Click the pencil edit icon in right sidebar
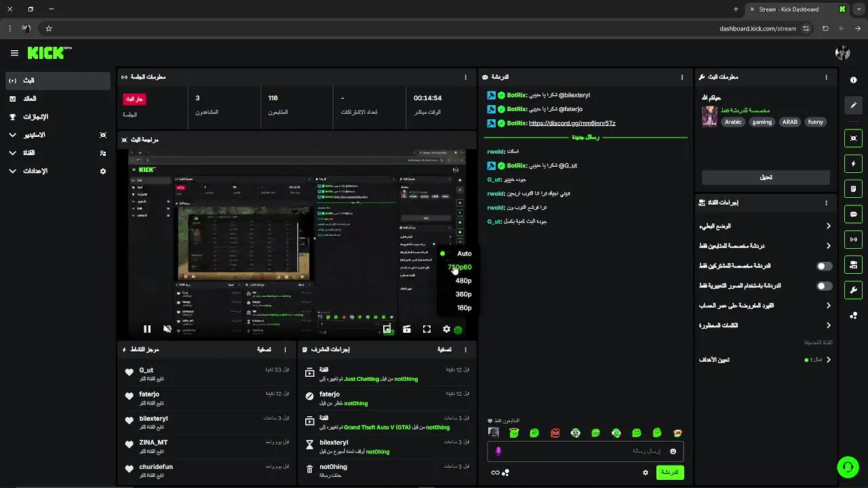 [x=853, y=105]
